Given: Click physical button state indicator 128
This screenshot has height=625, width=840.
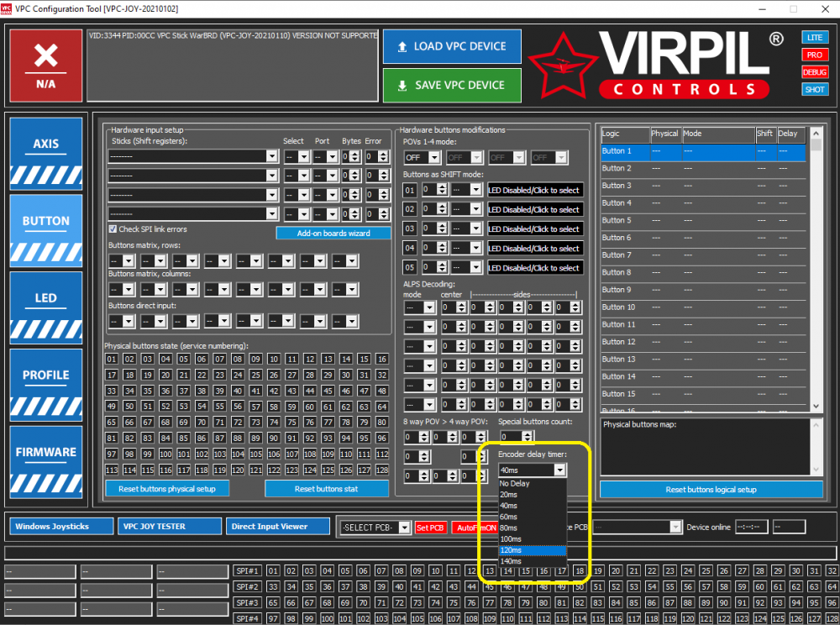Looking at the screenshot, I should (x=382, y=470).
